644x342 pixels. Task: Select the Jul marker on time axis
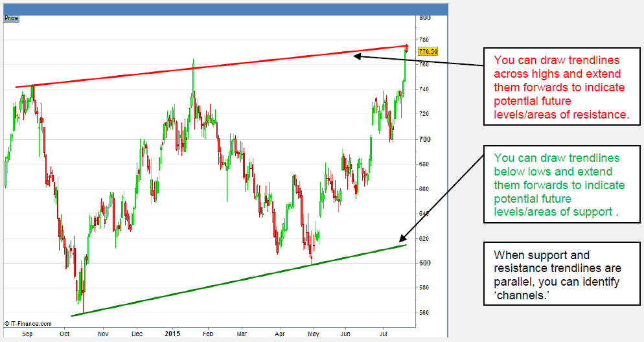tap(383, 334)
